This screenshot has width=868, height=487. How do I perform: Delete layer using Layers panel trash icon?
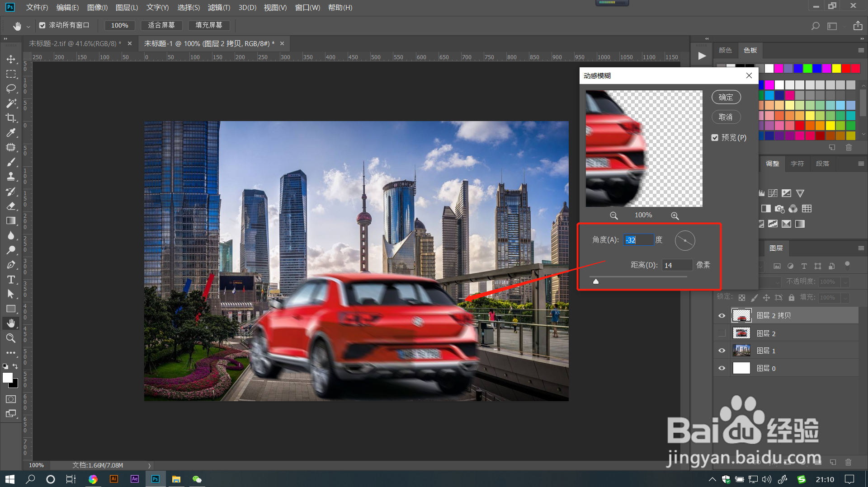[x=848, y=462]
